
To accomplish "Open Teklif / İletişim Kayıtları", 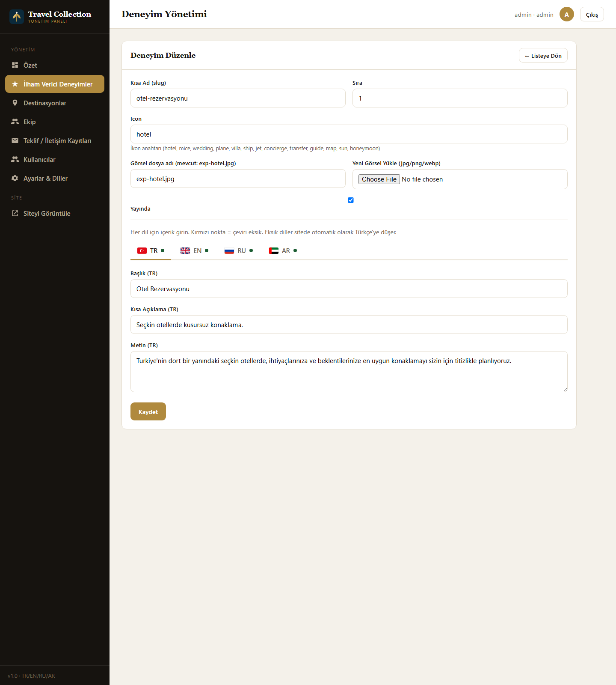I will tap(55, 140).
